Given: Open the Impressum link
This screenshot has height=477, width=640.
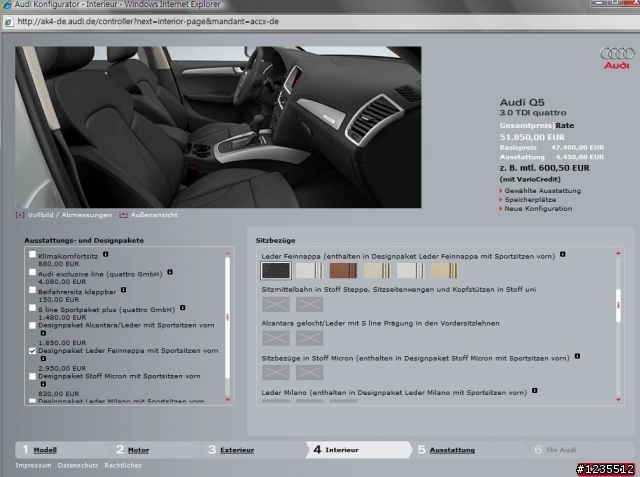Looking at the screenshot, I should pyautogui.click(x=33, y=465).
